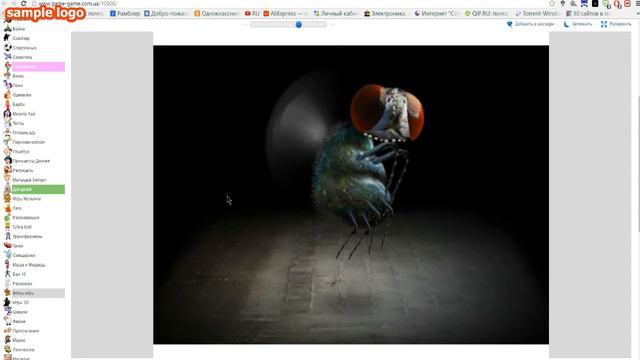Click the Mario icon beside Марио
The width and height of the screenshot is (640, 360).
8,340
